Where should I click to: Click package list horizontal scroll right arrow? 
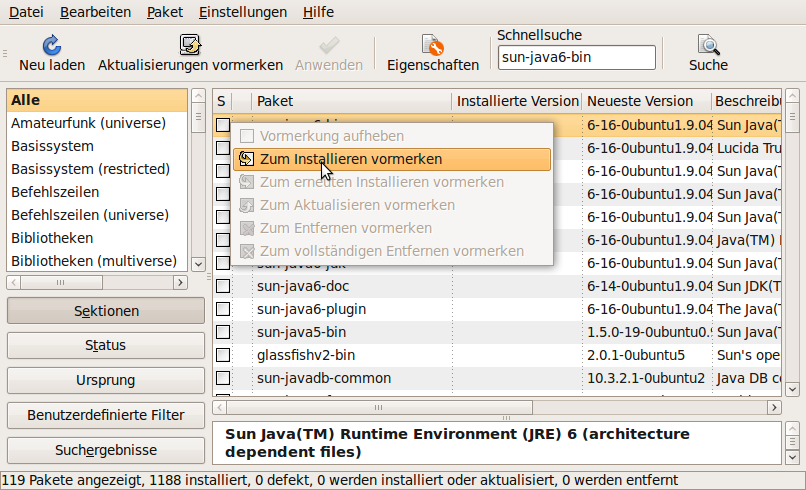tap(774, 408)
